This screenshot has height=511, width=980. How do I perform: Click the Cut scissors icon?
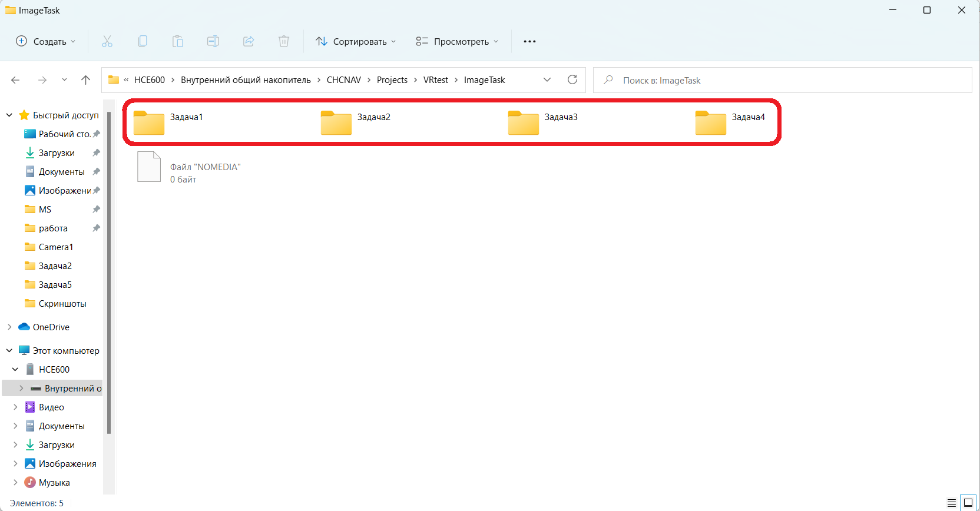(107, 41)
